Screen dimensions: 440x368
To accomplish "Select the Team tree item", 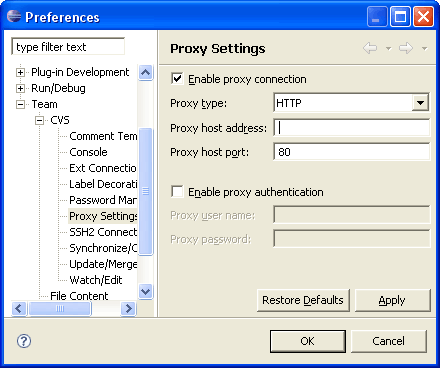I will (x=44, y=104).
